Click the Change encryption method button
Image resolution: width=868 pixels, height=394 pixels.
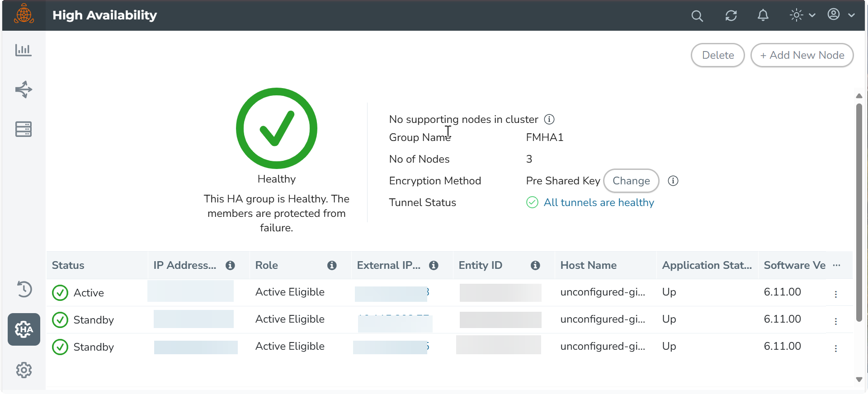click(631, 181)
